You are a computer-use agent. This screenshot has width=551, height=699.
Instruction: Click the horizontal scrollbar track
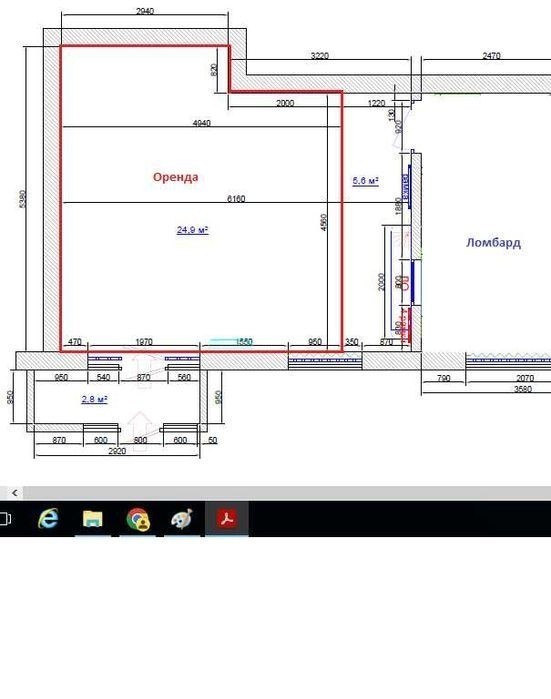[x=287, y=493]
